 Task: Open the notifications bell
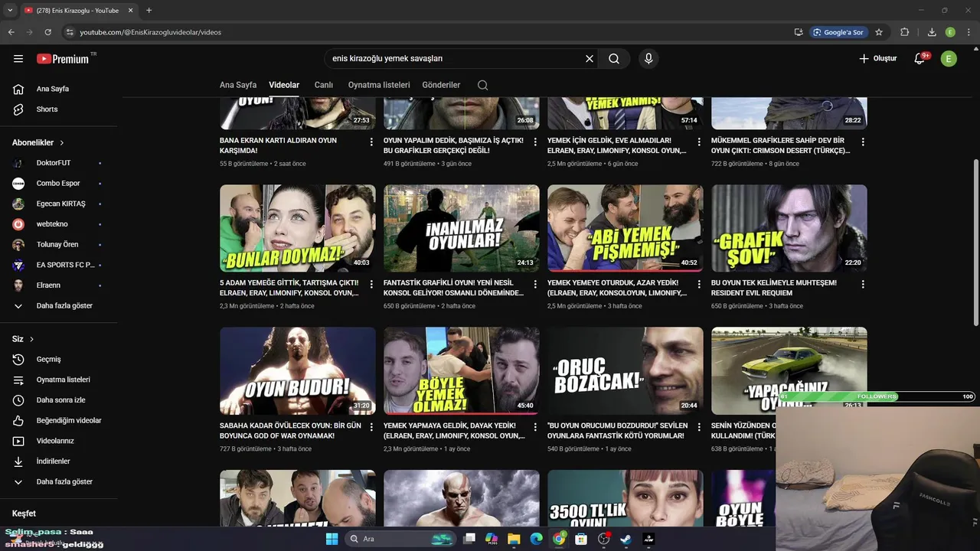[920, 59]
